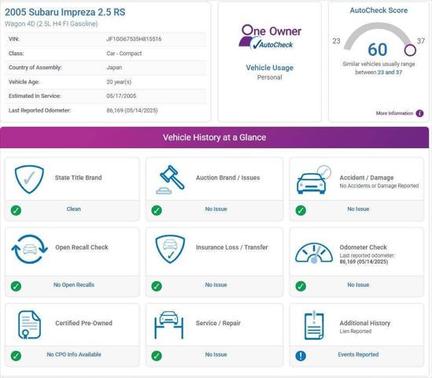Screen dimensions: 432x378
Task: Click the Auction Brand / Issues label
Action: (x=228, y=178)
